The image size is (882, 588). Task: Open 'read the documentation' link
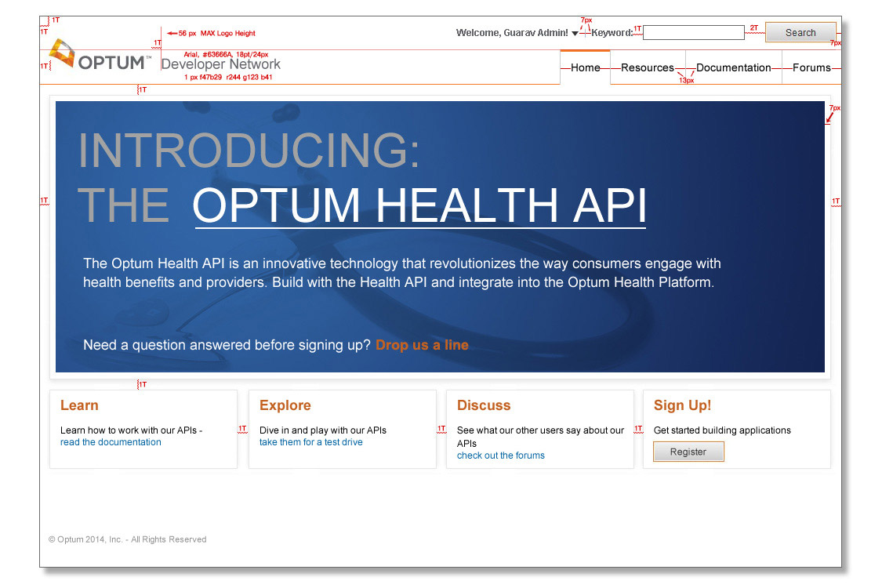111,442
